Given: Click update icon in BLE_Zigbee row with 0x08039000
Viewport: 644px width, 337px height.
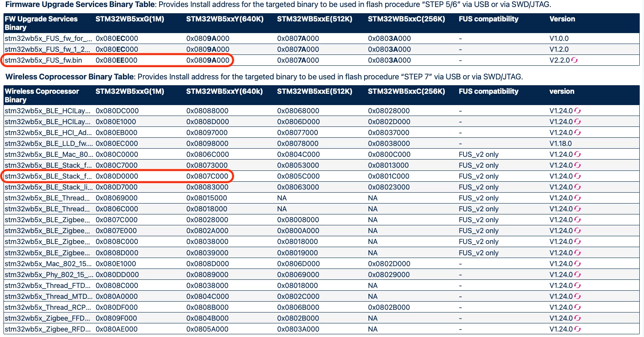Looking at the screenshot, I should 577,253.
